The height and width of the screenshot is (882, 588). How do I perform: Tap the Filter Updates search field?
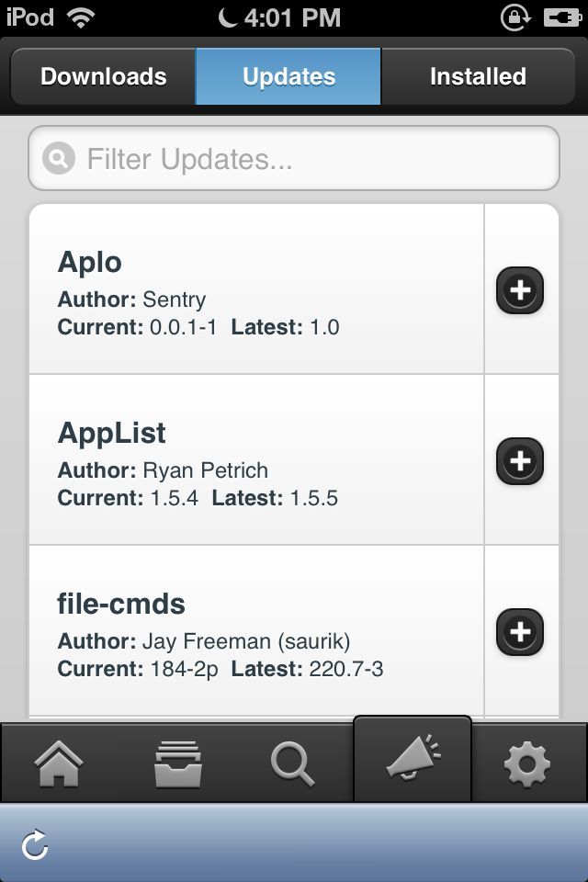(x=294, y=158)
